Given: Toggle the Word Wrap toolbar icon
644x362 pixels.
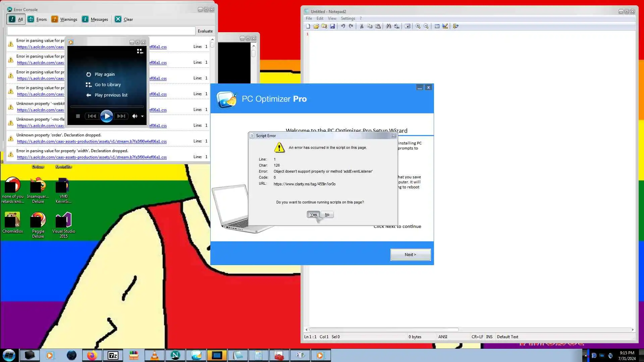Looking at the screenshot, I should pos(408,26).
